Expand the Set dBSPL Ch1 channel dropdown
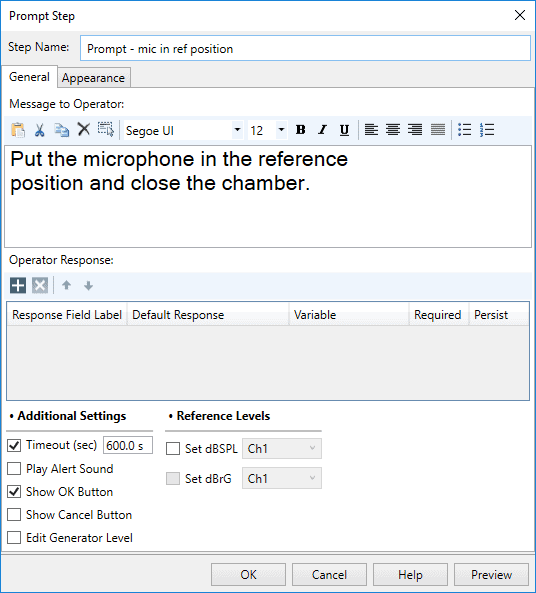The width and height of the screenshot is (536, 593). 282,449
